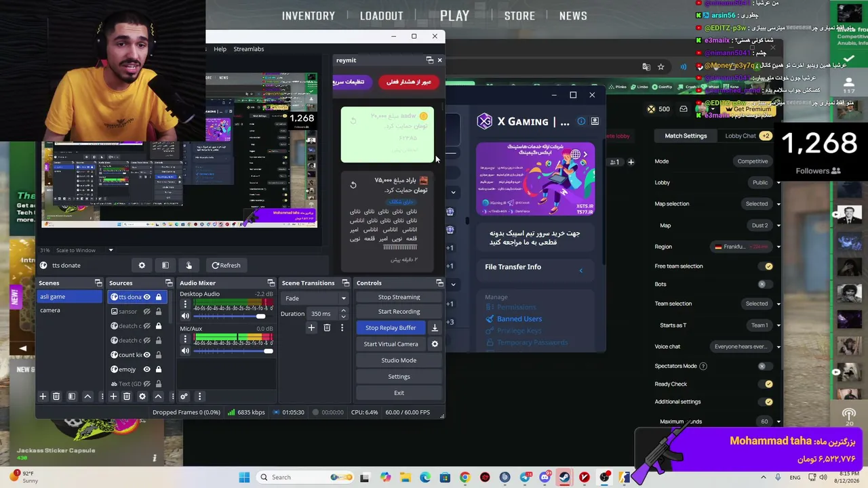The height and width of the screenshot is (488, 868).
Task: Open Google Chrome from the taskbar
Action: pyautogui.click(x=465, y=477)
